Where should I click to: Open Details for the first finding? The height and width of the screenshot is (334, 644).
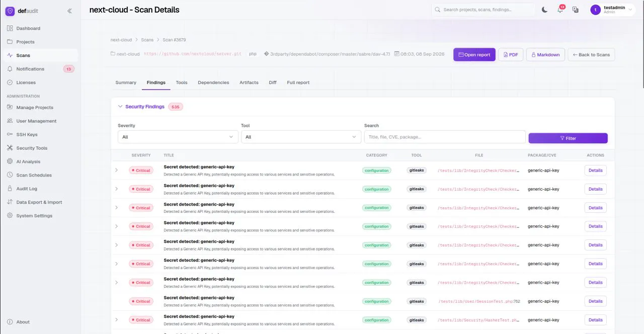pyautogui.click(x=595, y=171)
